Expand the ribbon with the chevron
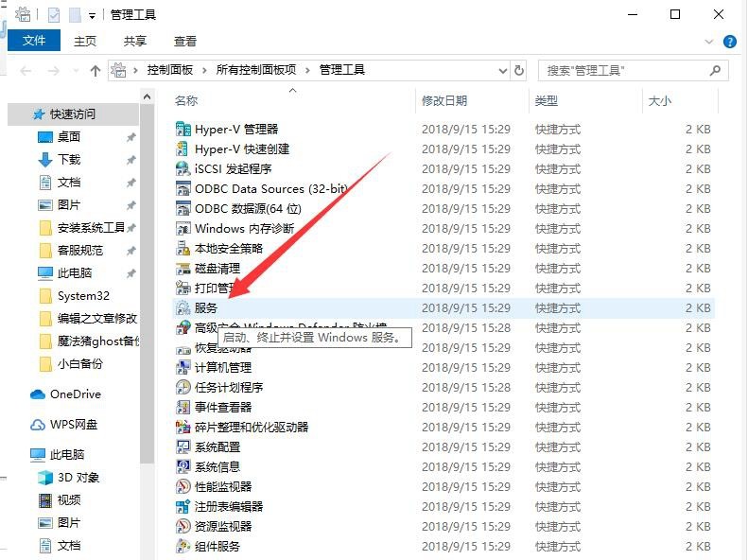Viewport: 748px width, 560px height. point(709,42)
